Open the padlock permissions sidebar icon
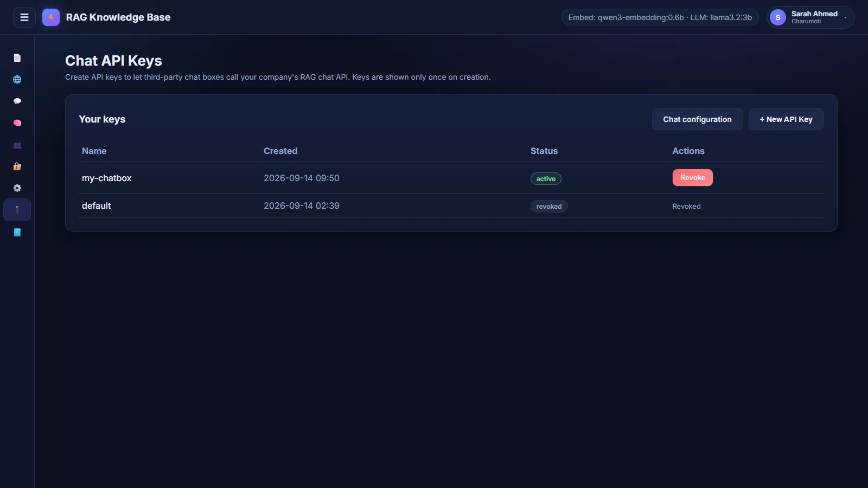Image resolution: width=868 pixels, height=488 pixels. [17, 166]
